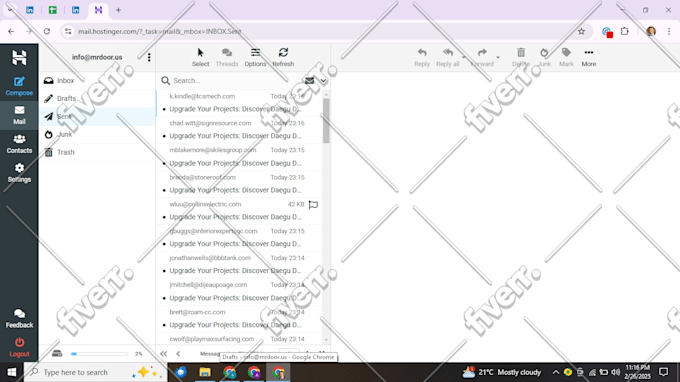Click message list scrollbar thumb
The height and width of the screenshot is (382, 680).
pos(326,120)
